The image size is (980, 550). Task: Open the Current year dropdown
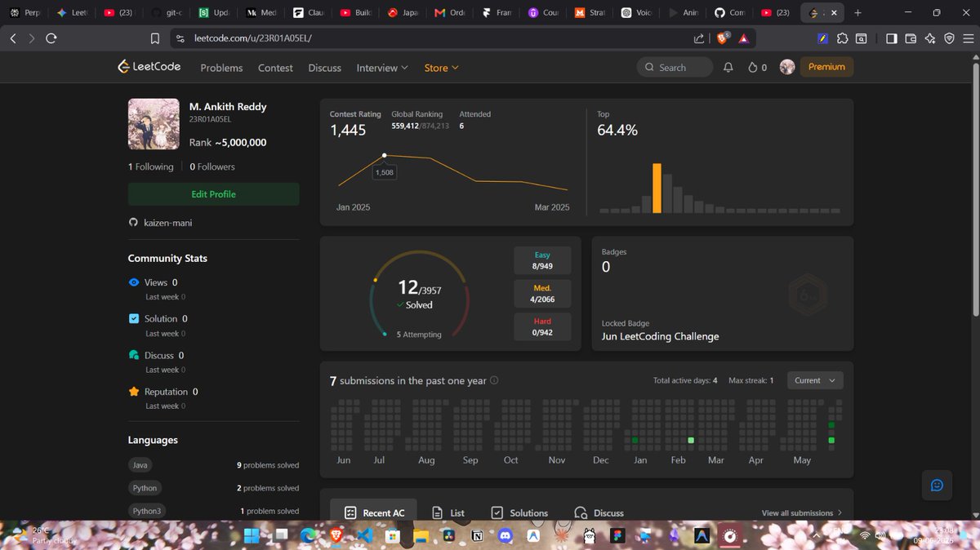[815, 380]
